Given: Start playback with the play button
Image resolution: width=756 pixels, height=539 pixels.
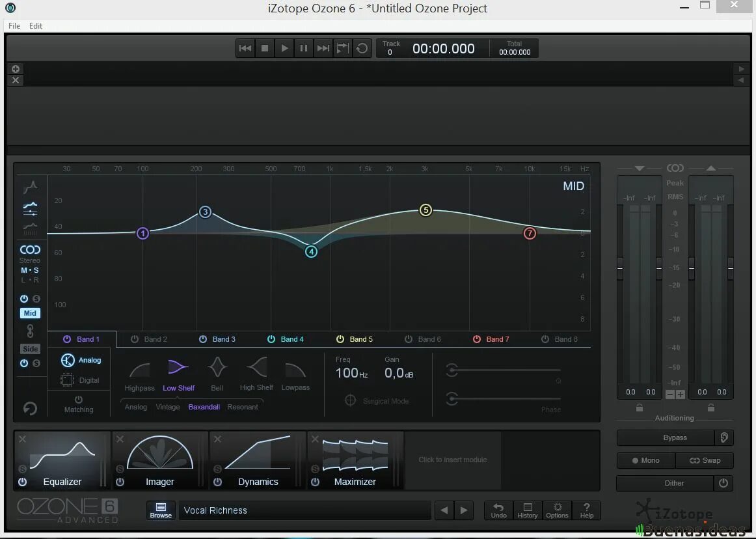Looking at the screenshot, I should (284, 48).
